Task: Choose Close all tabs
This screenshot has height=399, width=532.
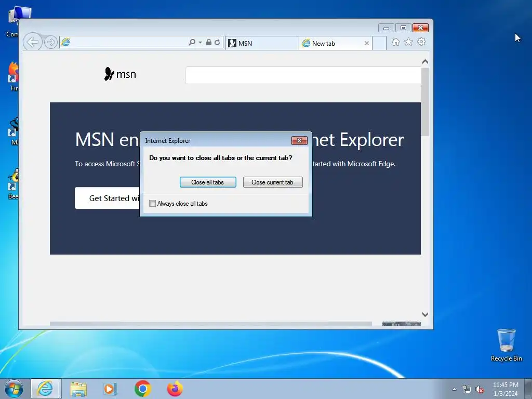Action: click(208, 182)
